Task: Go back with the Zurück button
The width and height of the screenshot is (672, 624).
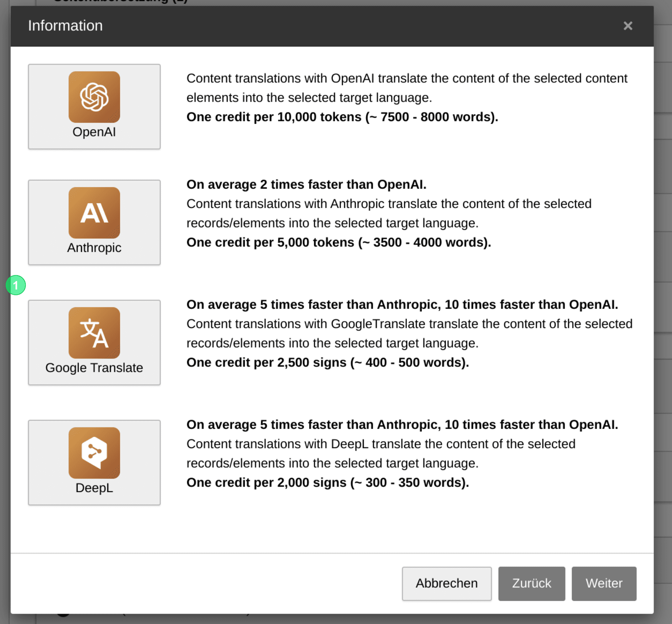Action: (532, 583)
